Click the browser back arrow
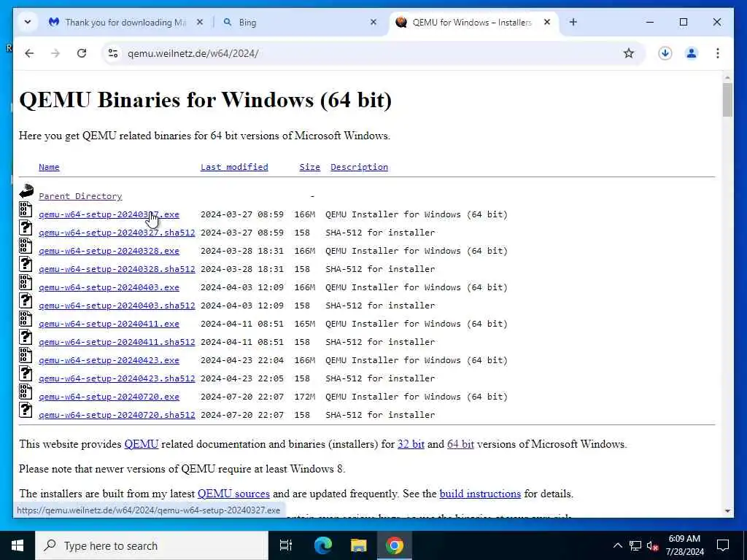 [29, 53]
